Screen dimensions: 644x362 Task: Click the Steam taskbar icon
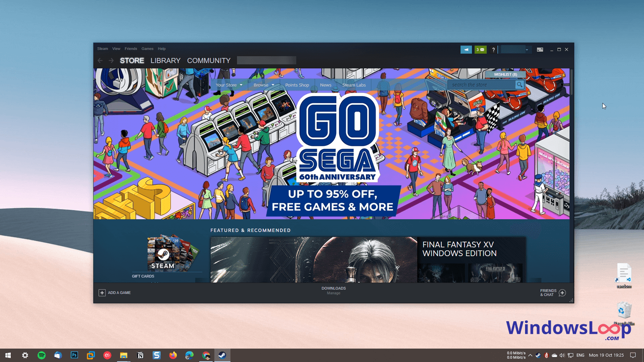(222, 355)
